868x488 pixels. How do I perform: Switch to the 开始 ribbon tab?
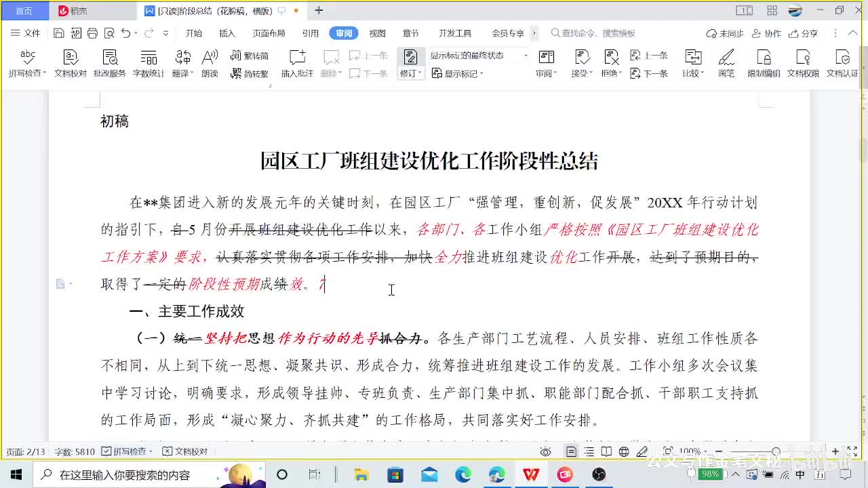click(x=194, y=33)
